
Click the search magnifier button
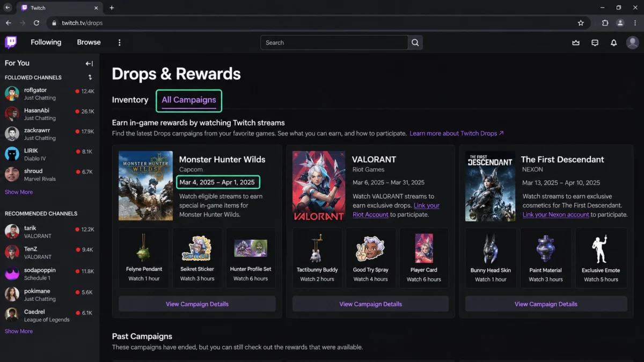(x=415, y=42)
